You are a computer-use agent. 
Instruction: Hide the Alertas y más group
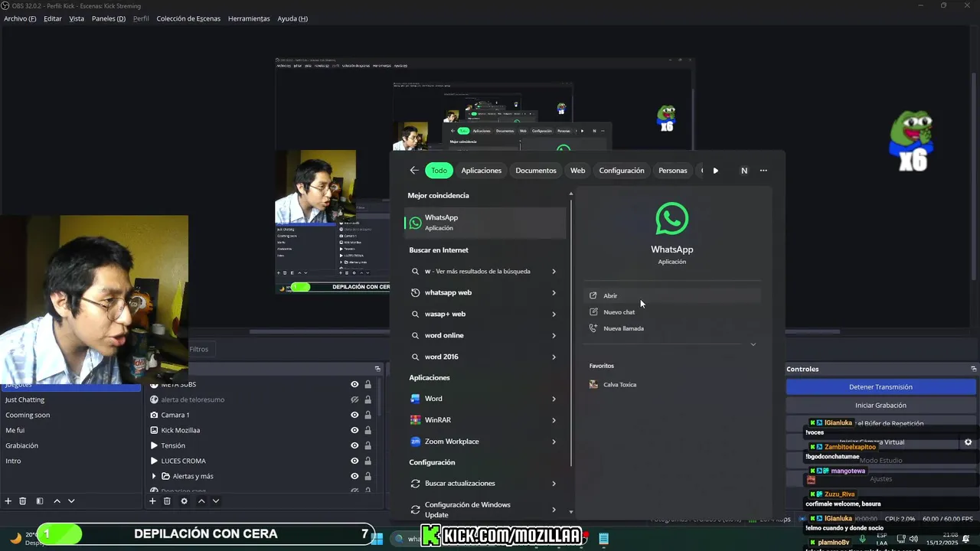point(354,476)
